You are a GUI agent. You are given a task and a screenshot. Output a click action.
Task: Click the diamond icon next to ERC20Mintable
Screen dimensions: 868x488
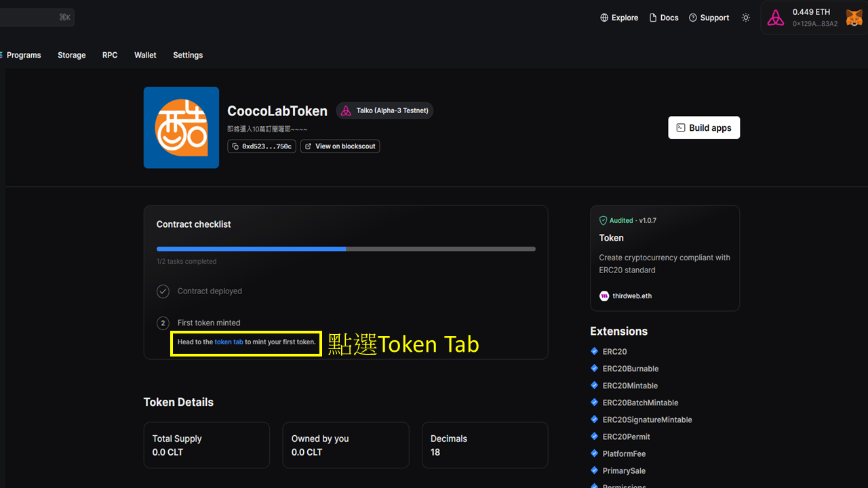tap(595, 385)
